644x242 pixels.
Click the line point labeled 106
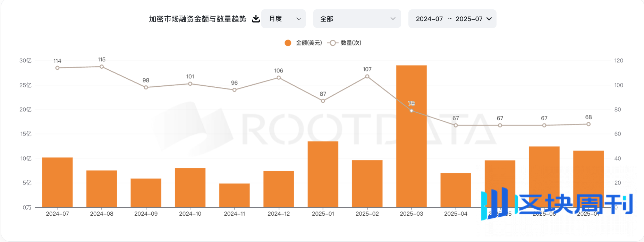(279, 78)
